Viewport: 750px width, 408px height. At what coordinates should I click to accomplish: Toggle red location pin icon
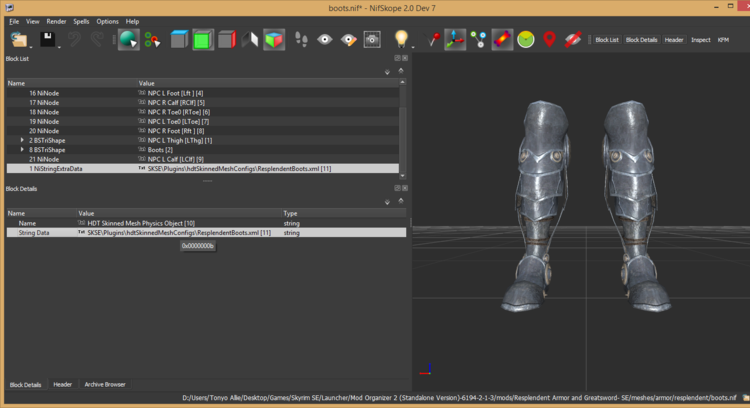[x=550, y=39]
